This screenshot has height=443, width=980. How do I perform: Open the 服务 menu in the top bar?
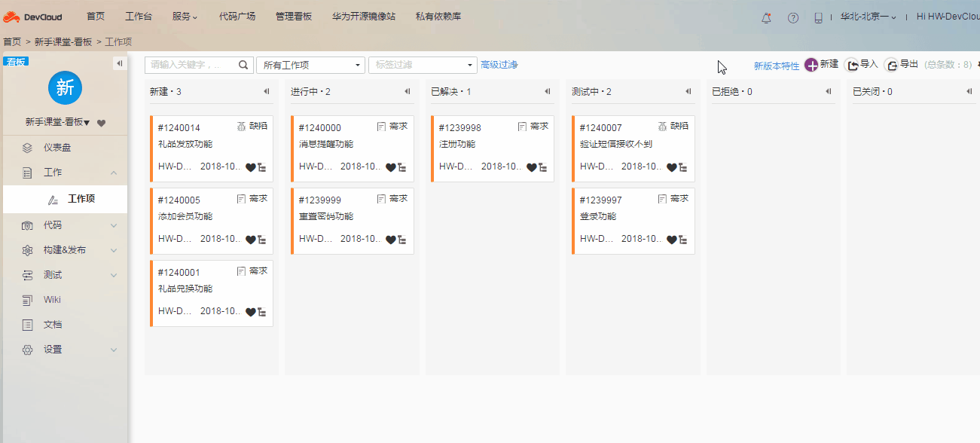185,16
